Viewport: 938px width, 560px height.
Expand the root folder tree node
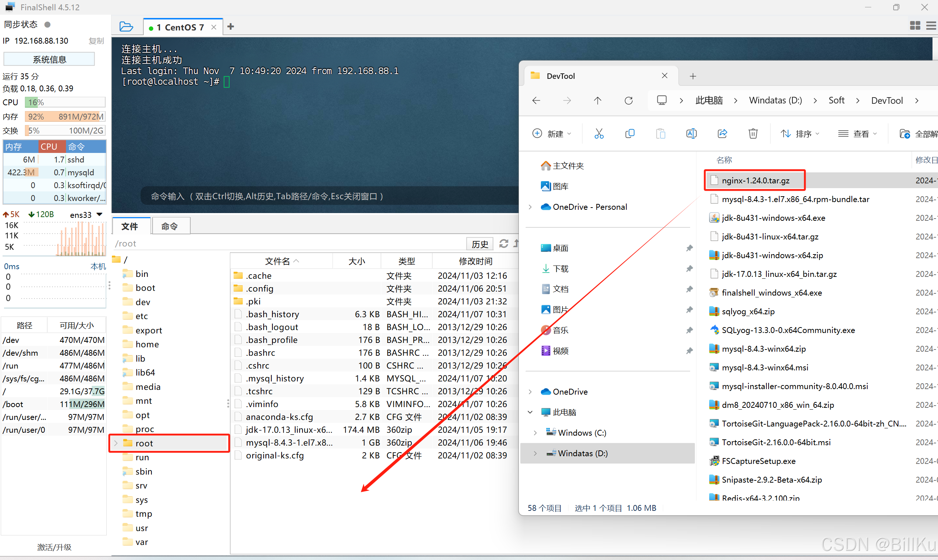click(116, 443)
